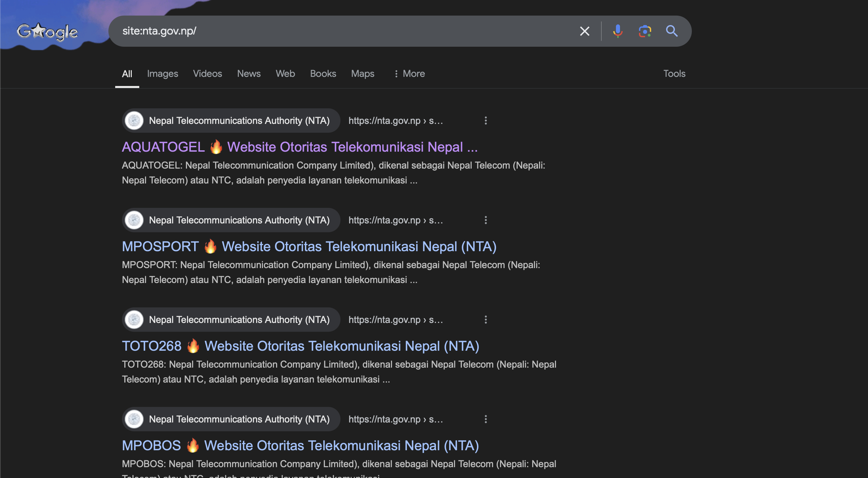Image resolution: width=868 pixels, height=478 pixels.
Task: Click the snippet starting "AQUATOGEL: Nepal Telecommunication"
Action: click(x=334, y=173)
